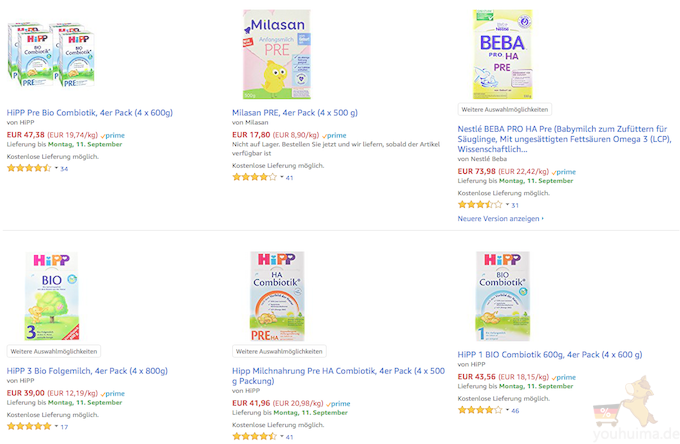Click star rating of Nestlé BEBA PRO HA

[x=479, y=204]
